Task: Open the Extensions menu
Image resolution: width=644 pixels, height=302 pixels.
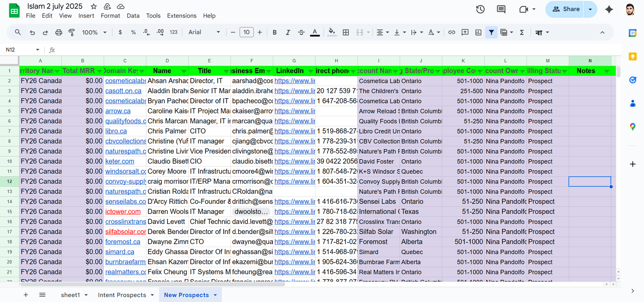Action: coord(182,16)
